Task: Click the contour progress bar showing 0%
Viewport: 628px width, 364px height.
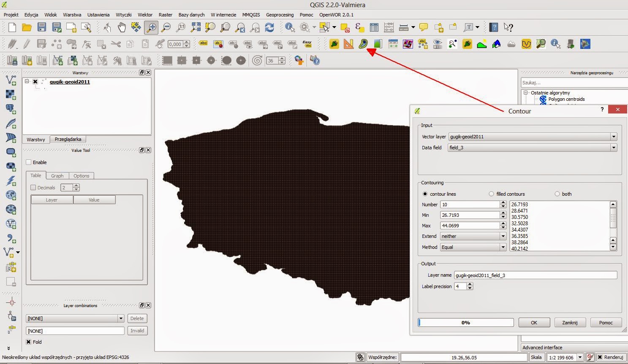Action: point(466,323)
